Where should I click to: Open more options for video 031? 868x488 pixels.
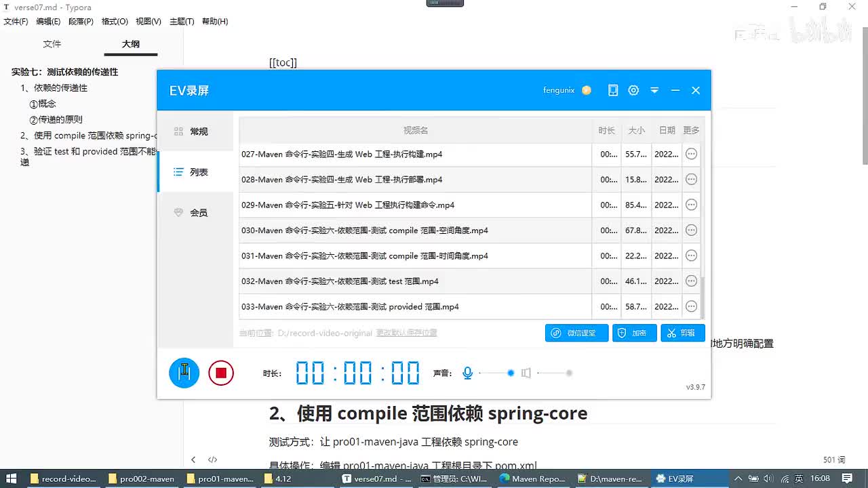pos(691,256)
